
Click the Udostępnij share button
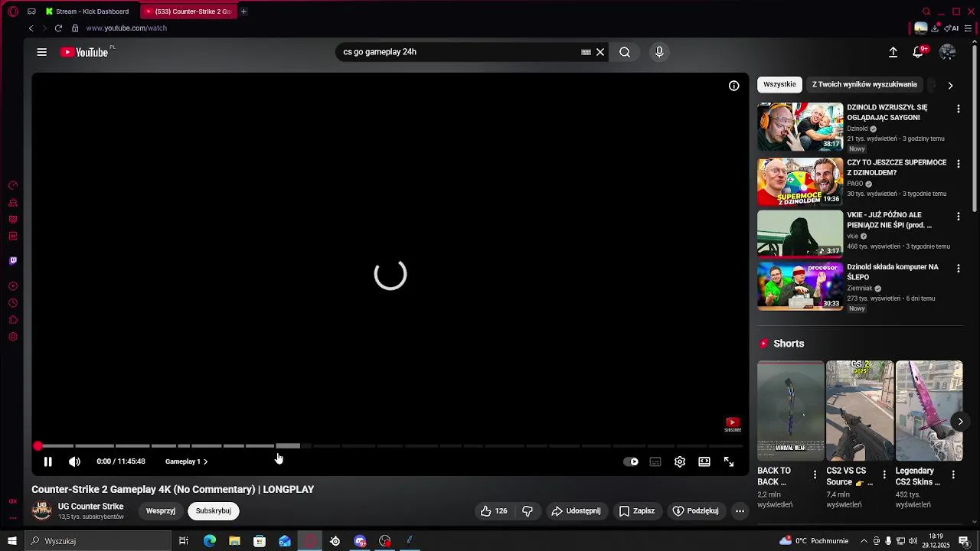577,510
